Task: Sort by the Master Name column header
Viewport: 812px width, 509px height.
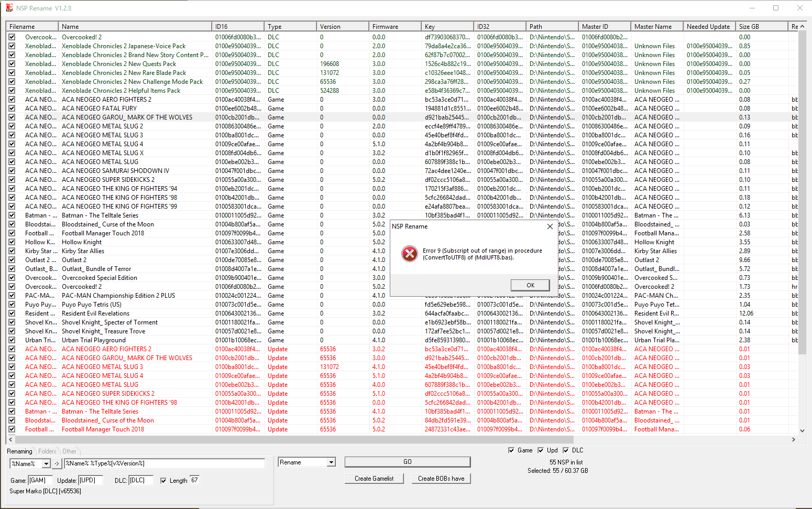Action: pos(657,27)
